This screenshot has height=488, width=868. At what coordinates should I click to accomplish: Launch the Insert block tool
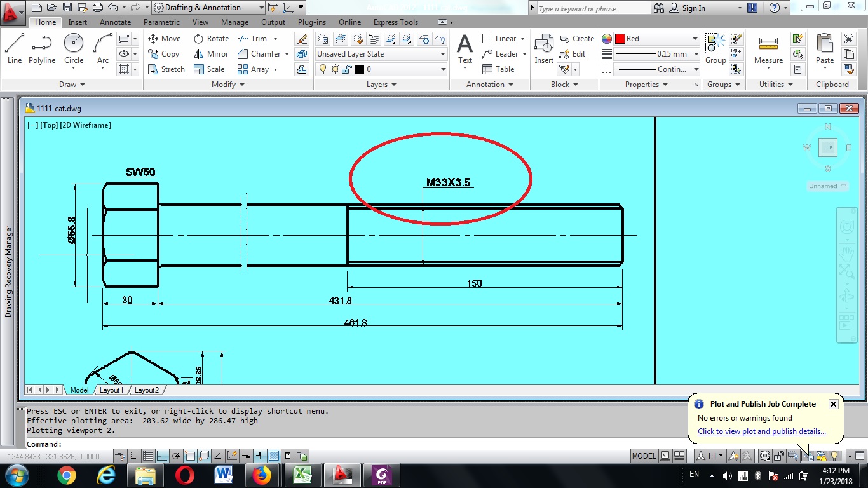[544, 48]
